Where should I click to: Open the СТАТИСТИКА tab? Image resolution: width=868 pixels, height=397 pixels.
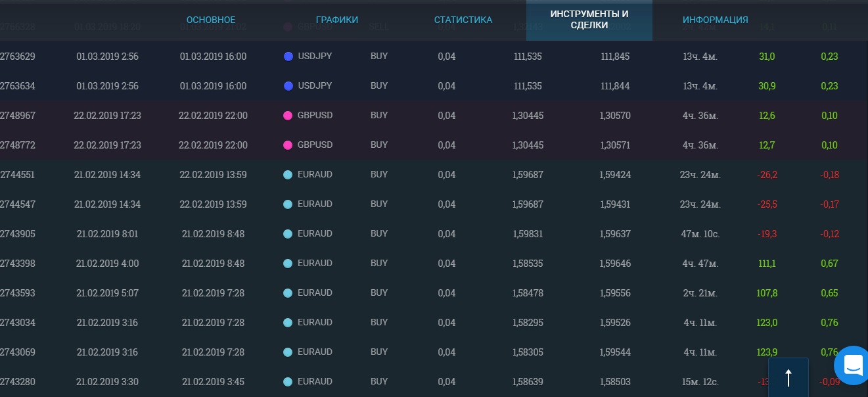click(463, 20)
